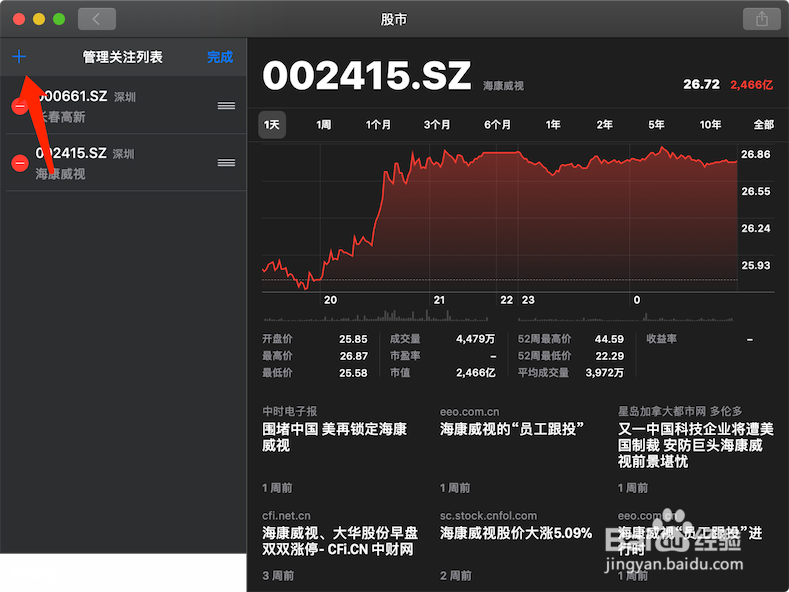The image size is (789, 592).
Task: Click the 市盈率 label
Action: 405,356
